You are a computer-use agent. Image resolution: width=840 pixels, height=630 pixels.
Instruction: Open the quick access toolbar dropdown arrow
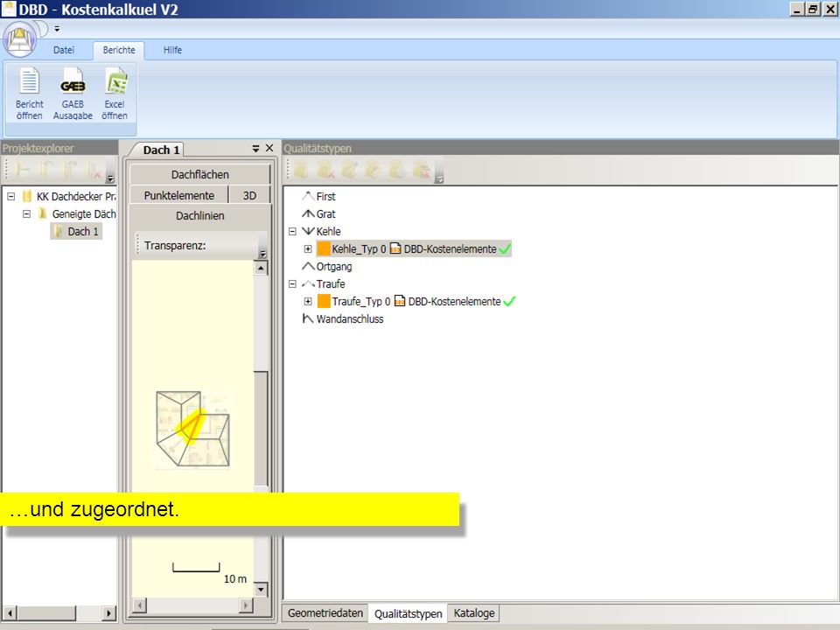coord(57,29)
